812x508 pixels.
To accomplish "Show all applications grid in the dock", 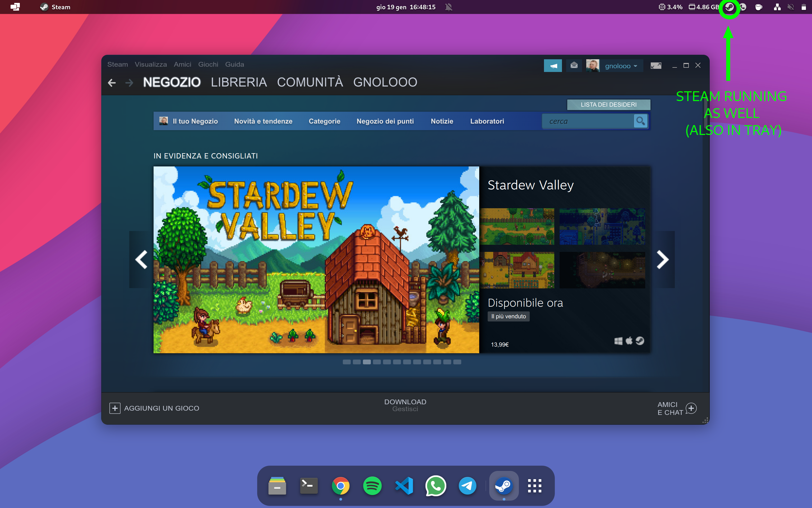I will (x=534, y=486).
